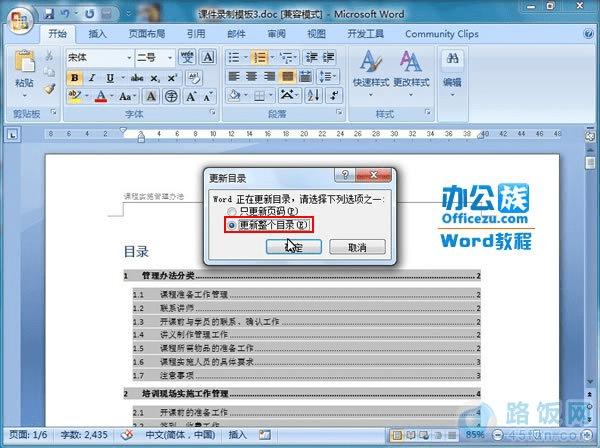
Task: Apply Underline formatting
Action: 110,78
